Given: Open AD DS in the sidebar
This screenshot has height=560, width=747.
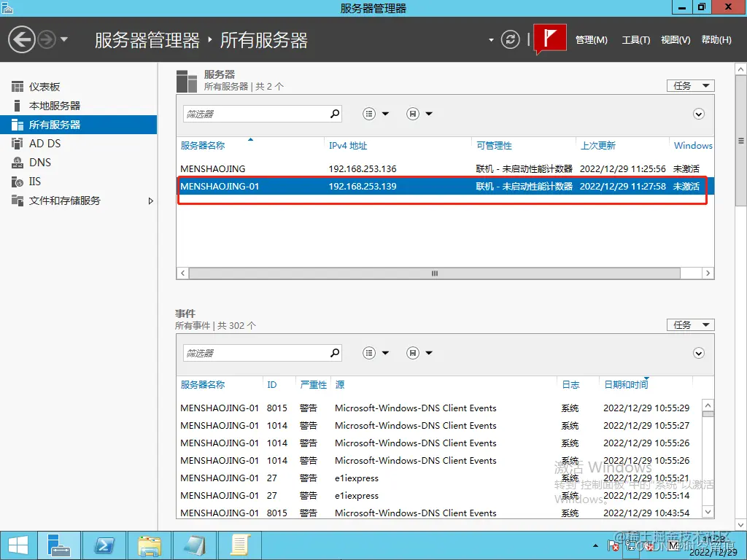Looking at the screenshot, I should click(x=79, y=144).
